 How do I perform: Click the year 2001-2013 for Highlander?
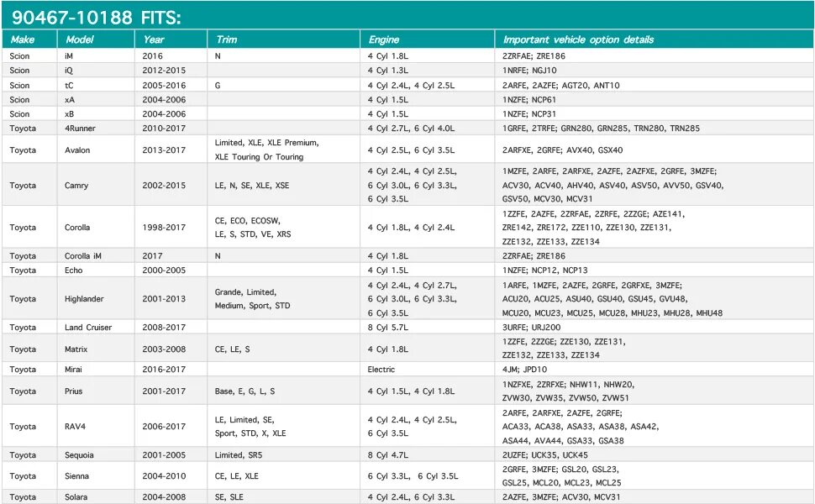164,299
